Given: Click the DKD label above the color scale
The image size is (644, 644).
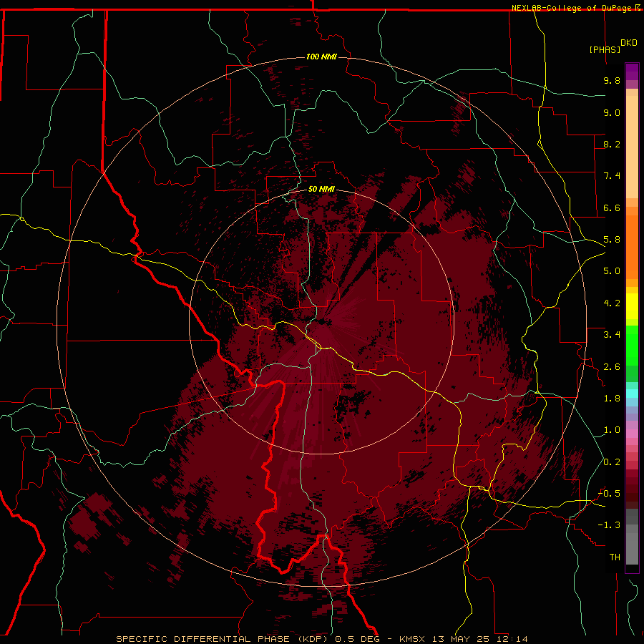Looking at the screenshot, I should [628, 43].
